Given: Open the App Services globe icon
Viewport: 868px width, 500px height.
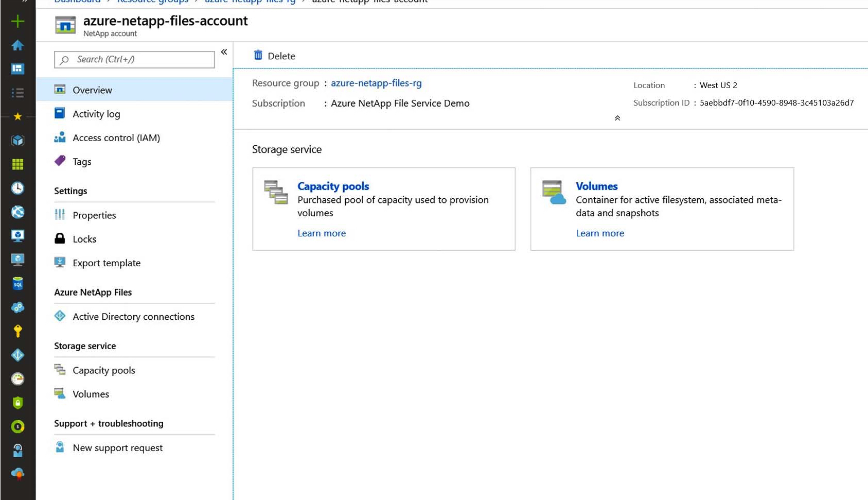Looking at the screenshot, I should pyautogui.click(x=17, y=212).
